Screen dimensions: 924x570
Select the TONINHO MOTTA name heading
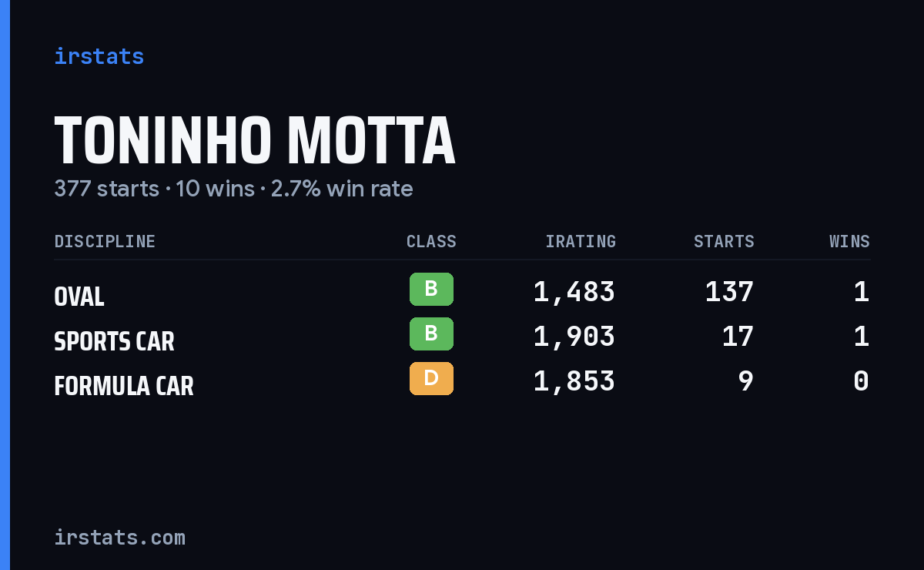pos(255,141)
